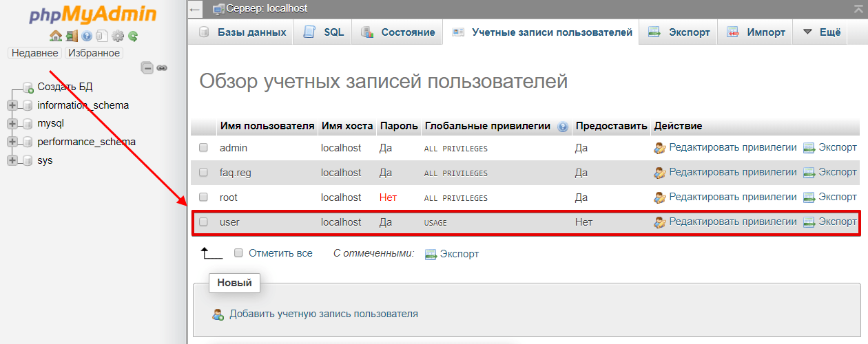Open the sys database
This screenshot has height=344, width=868.
45,160
